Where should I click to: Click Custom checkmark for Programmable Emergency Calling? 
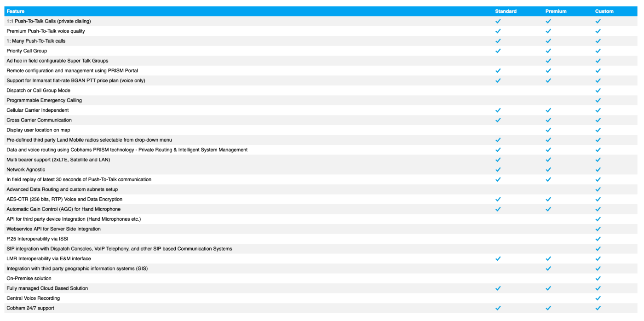(598, 100)
